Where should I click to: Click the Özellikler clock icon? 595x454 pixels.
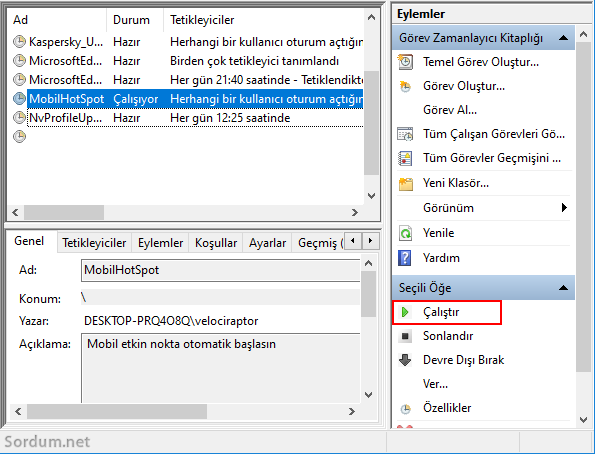point(406,409)
